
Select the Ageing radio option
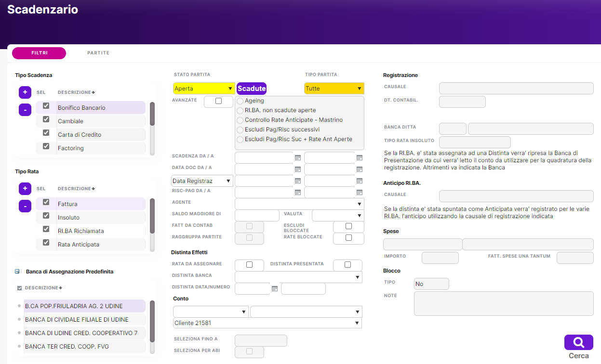coord(240,101)
